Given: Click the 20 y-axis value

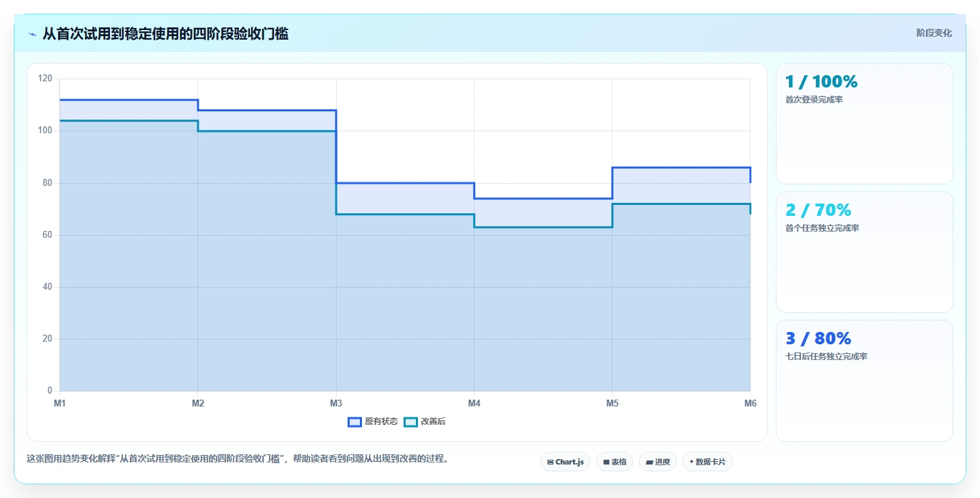Looking at the screenshot, I should pos(47,339).
